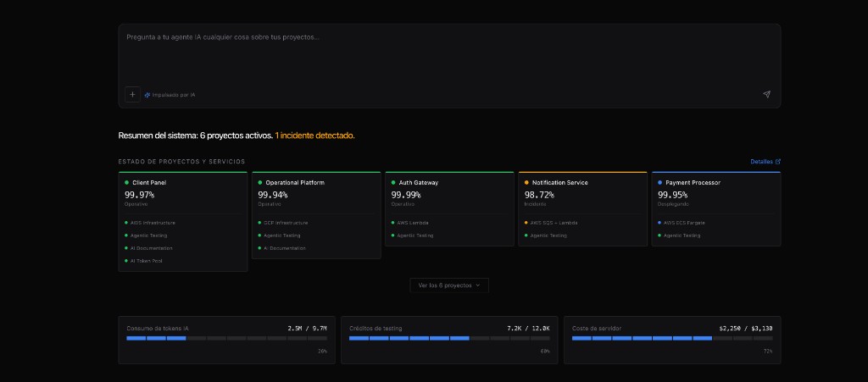Click the sparkle icon beside Impulsado por IA
The image size is (868, 382).
tap(147, 95)
